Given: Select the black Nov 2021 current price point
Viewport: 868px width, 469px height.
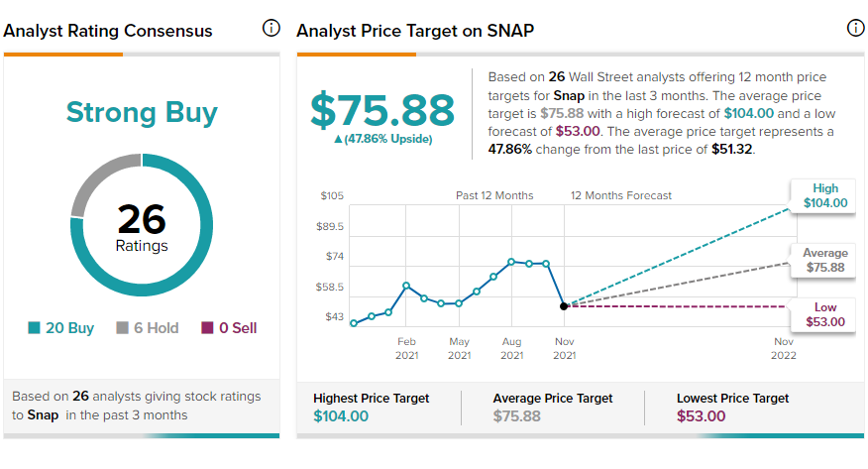Looking at the screenshot, I should coord(564,306).
